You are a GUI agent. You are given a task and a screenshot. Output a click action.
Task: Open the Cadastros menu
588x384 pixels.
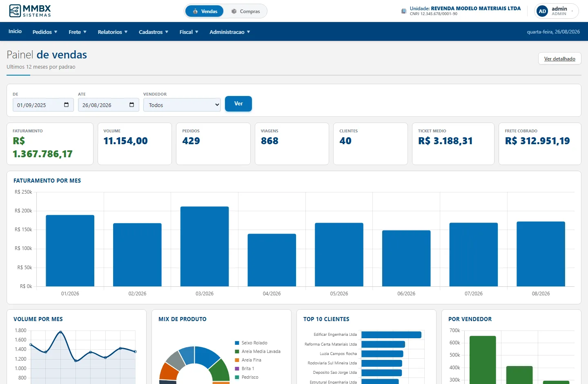[154, 32]
